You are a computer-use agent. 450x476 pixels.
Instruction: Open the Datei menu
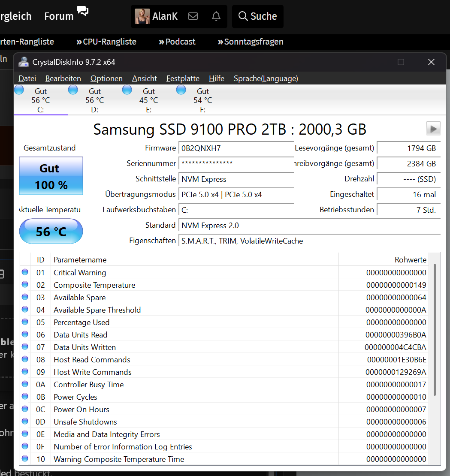(x=27, y=78)
